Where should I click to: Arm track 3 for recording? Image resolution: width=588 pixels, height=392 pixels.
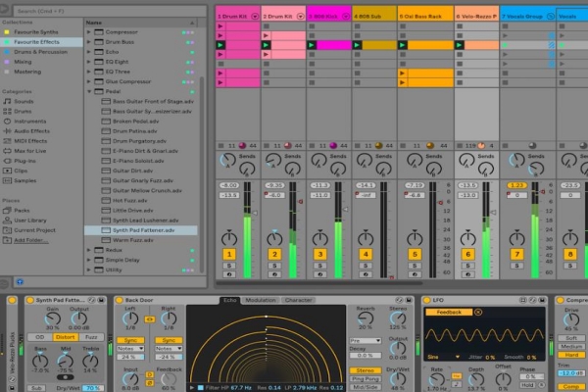(319, 274)
